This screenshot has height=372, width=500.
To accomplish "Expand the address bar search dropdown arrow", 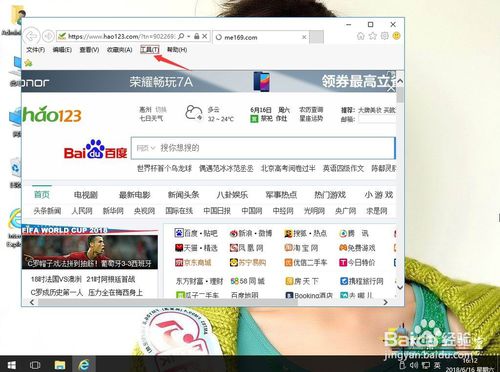I will pyautogui.click(x=189, y=36).
